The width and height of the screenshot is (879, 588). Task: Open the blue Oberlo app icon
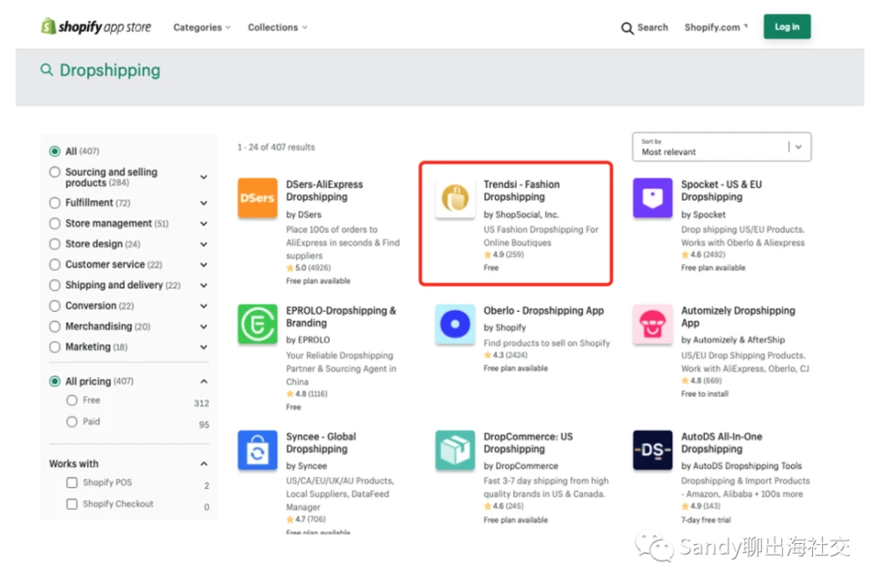point(454,324)
